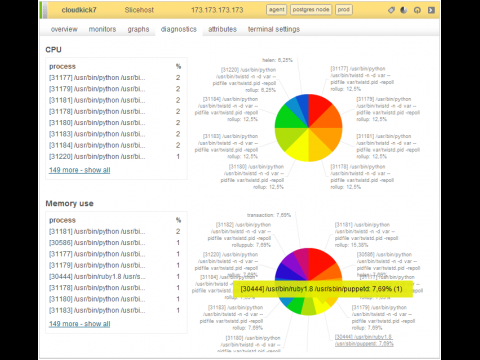Screen dimensions: 480x360
Task: Click the underlined [30444] puppetd pie label link
Action: coord(364,340)
